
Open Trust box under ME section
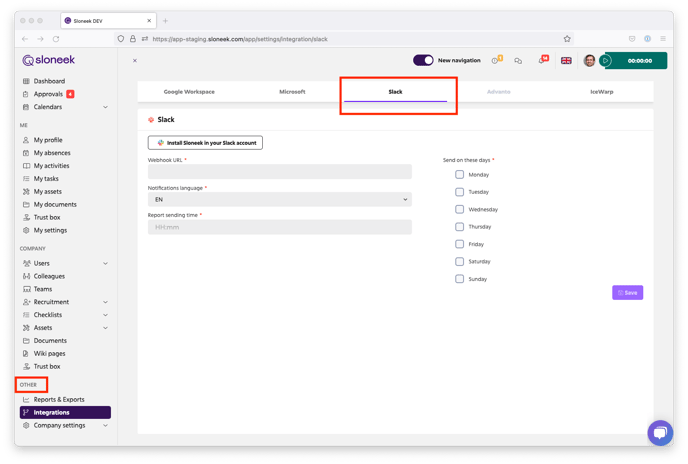coord(47,217)
